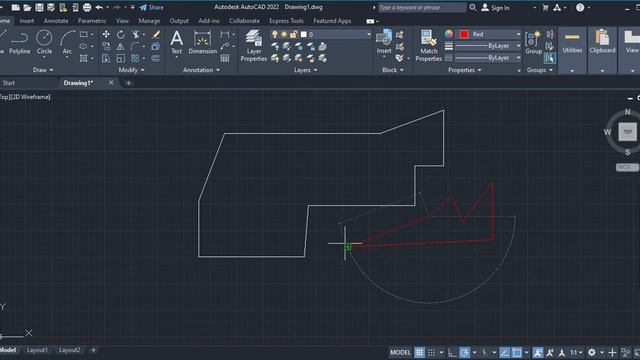This screenshot has height=360, width=640.
Task: Click the red object color swatch
Action: 464,34
